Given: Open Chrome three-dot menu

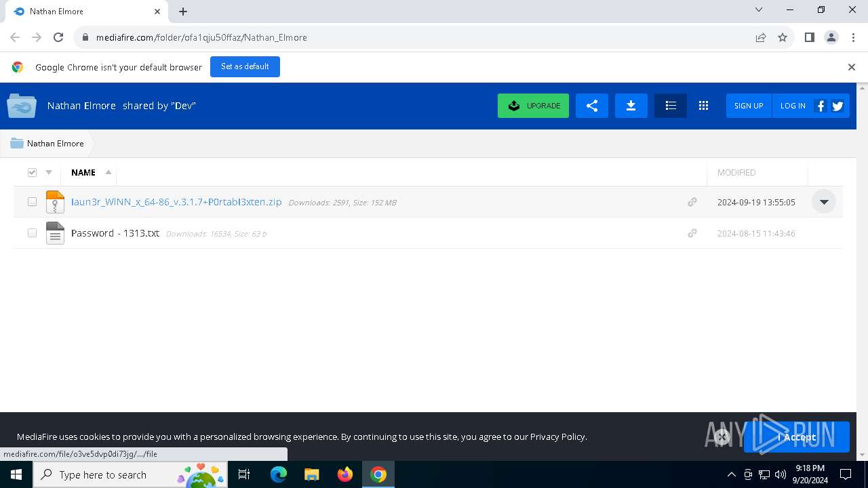Looking at the screenshot, I should tap(852, 37).
